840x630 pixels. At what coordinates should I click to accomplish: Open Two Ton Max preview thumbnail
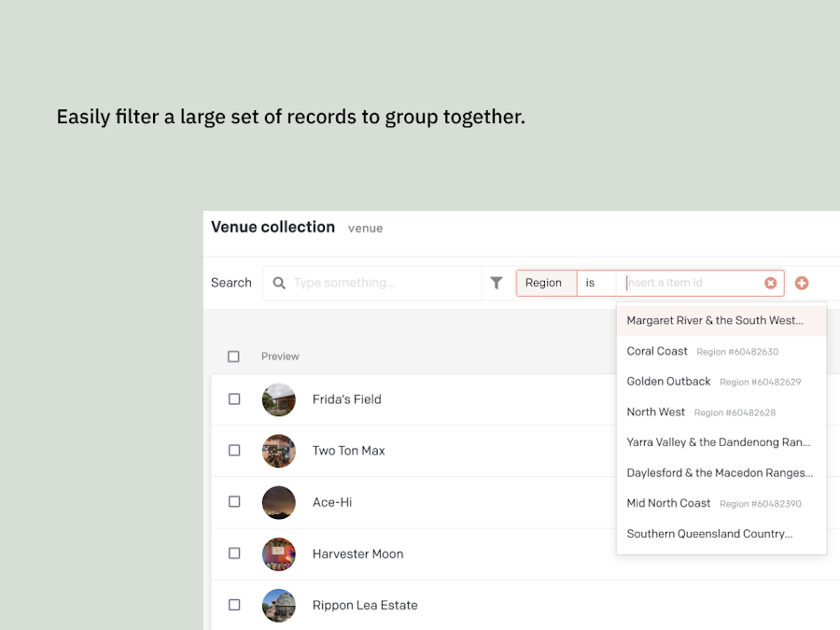point(278,451)
